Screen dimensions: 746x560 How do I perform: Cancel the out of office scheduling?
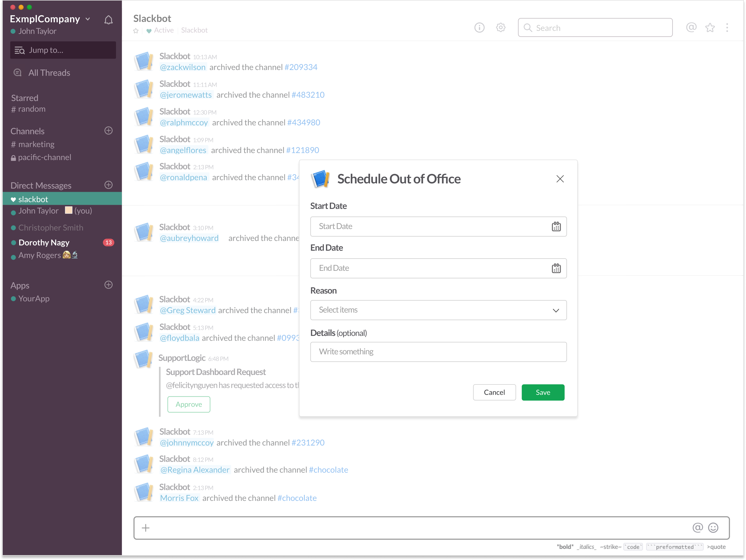pos(495,392)
